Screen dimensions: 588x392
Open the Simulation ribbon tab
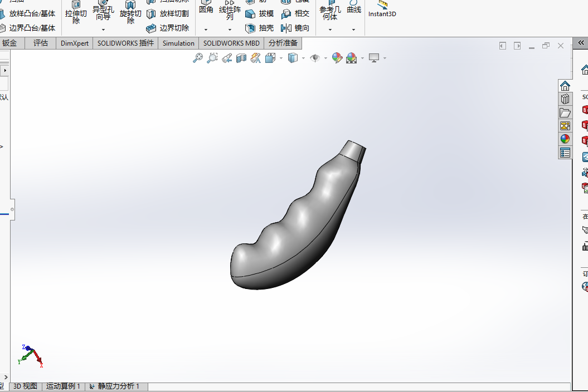(x=178, y=43)
